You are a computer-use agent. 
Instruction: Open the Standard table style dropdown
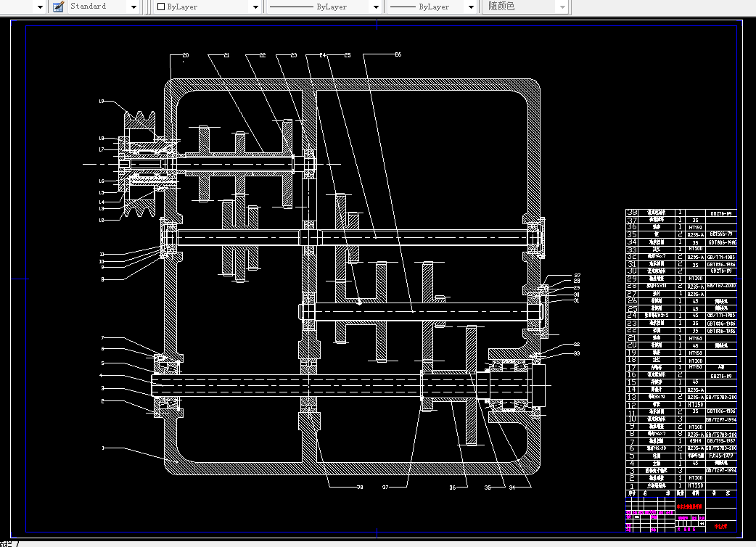coord(133,7)
